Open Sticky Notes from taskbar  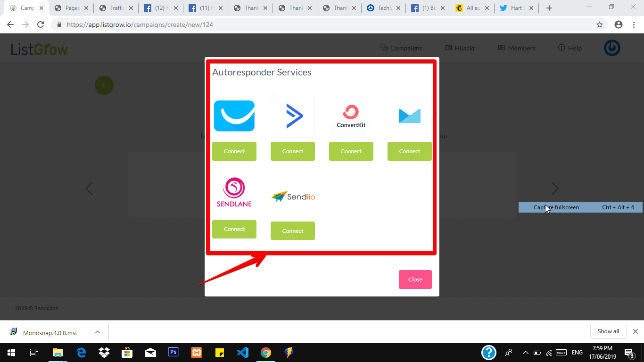pos(220,352)
